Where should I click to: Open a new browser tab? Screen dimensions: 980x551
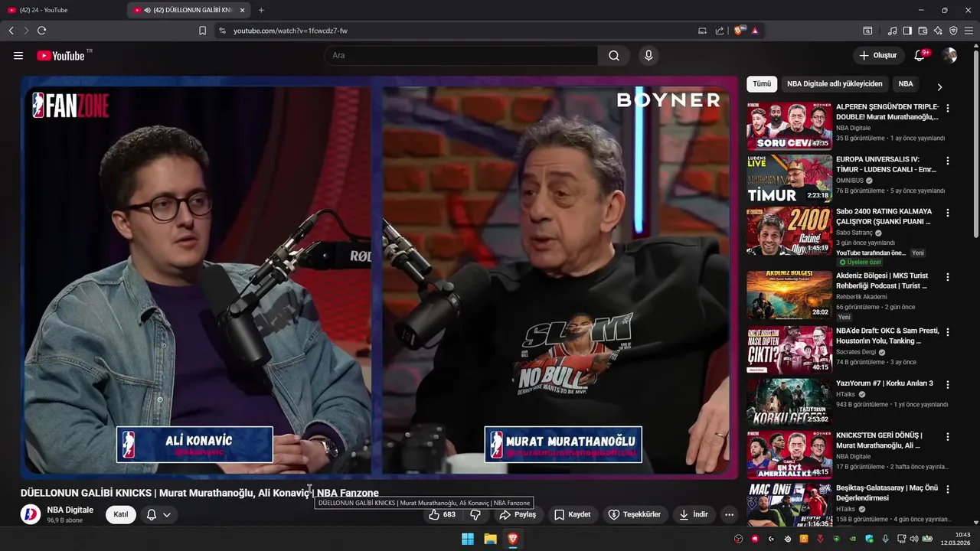(x=261, y=10)
